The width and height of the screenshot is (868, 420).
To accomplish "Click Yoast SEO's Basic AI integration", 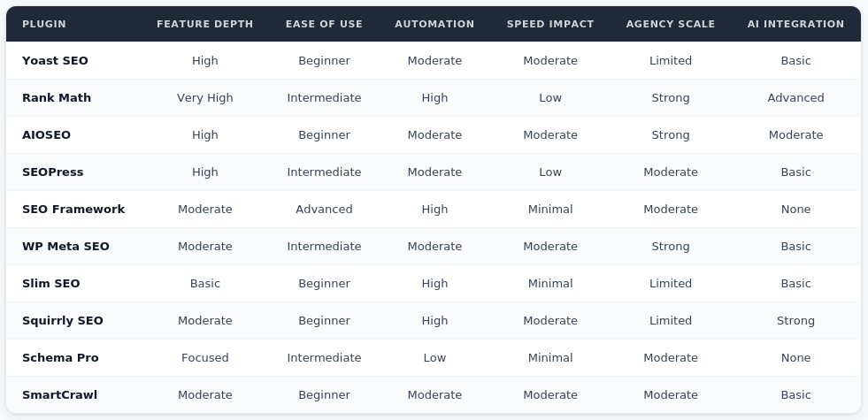I will point(795,60).
